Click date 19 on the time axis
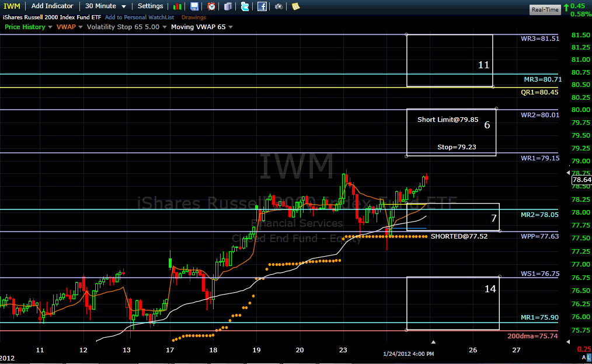 pyautogui.click(x=256, y=350)
